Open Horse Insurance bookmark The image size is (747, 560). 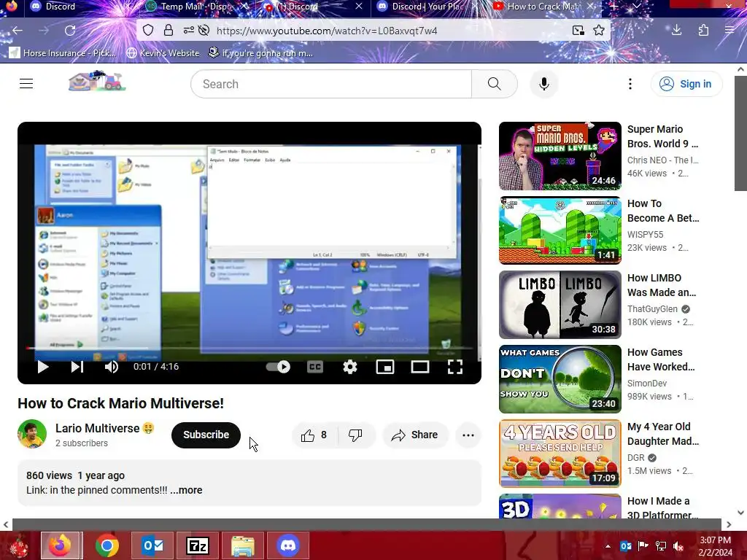point(63,52)
